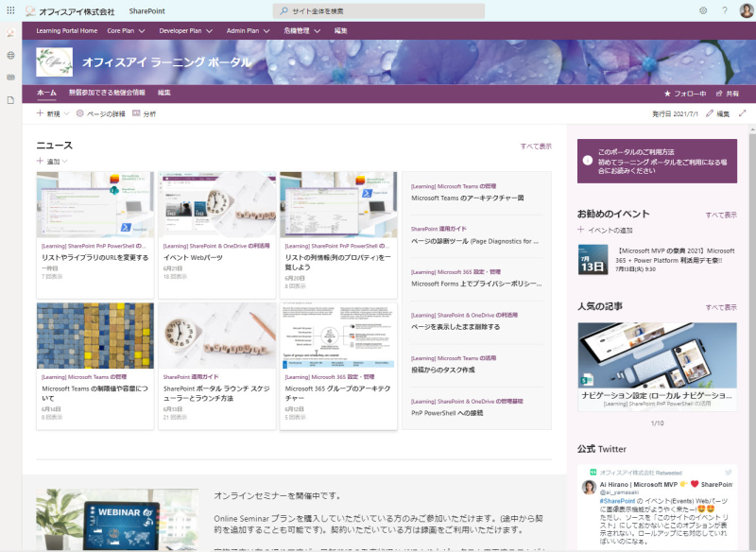Click すべて表示 for ニュース section
This screenshot has width=756, height=552.
[536, 147]
